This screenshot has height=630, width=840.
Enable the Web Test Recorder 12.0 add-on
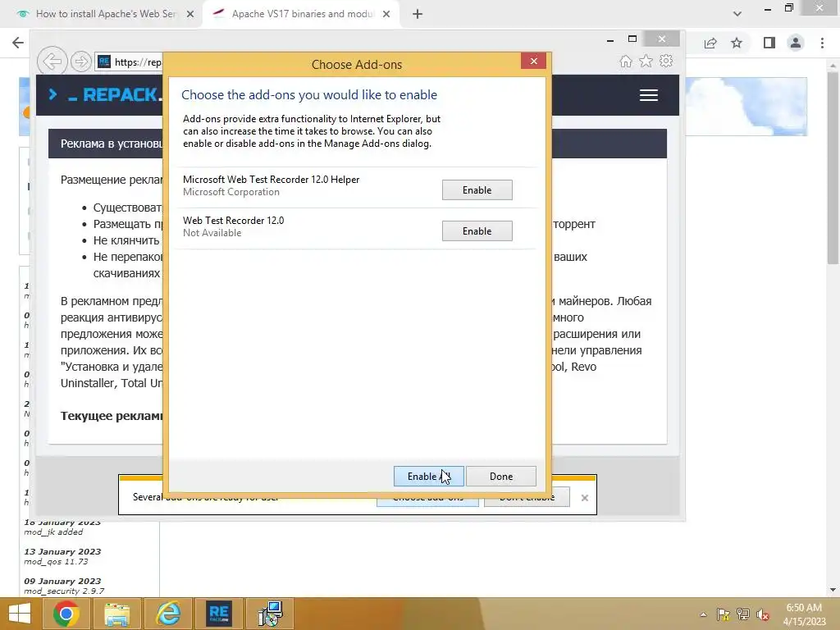[x=477, y=231]
